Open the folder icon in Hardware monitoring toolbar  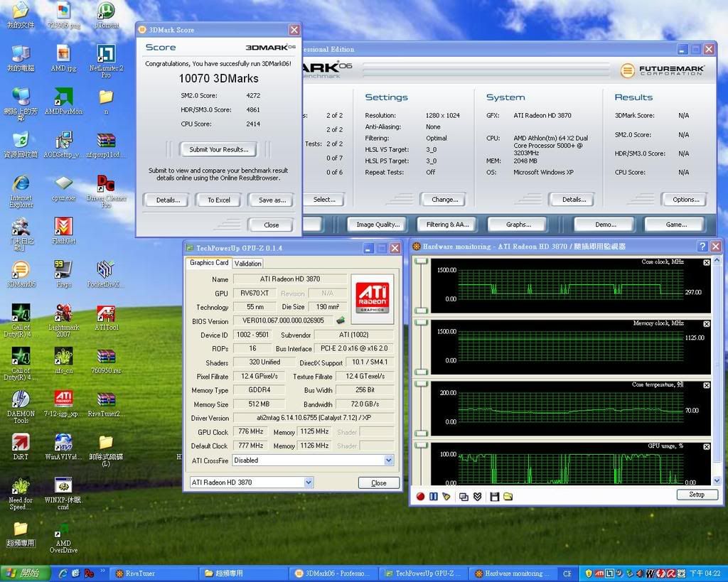(508, 497)
